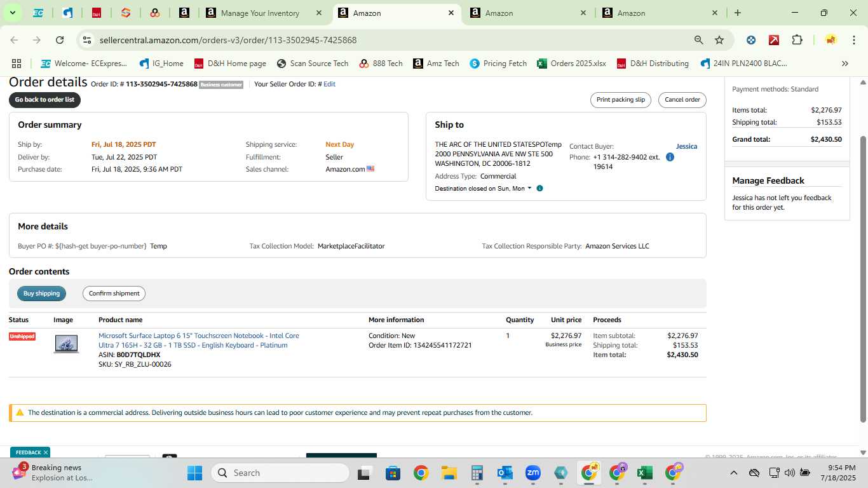Open the Welcome- ECExpress bookmark

[x=84, y=64]
